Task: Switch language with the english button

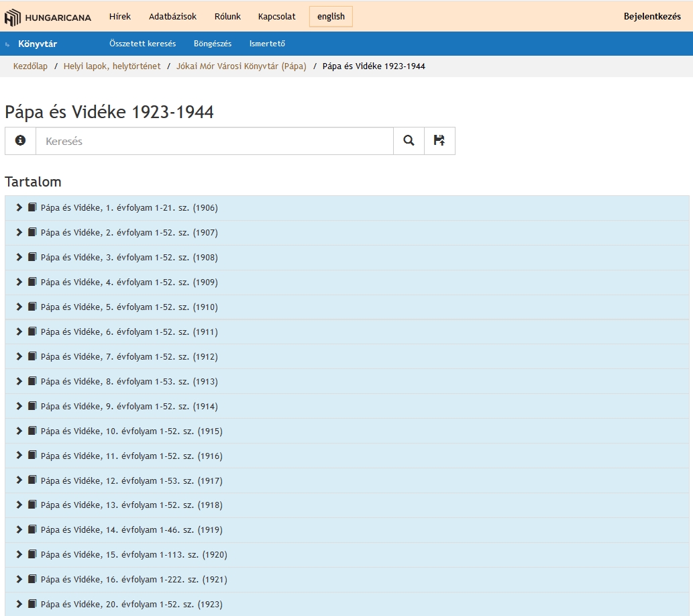Action: (x=331, y=16)
